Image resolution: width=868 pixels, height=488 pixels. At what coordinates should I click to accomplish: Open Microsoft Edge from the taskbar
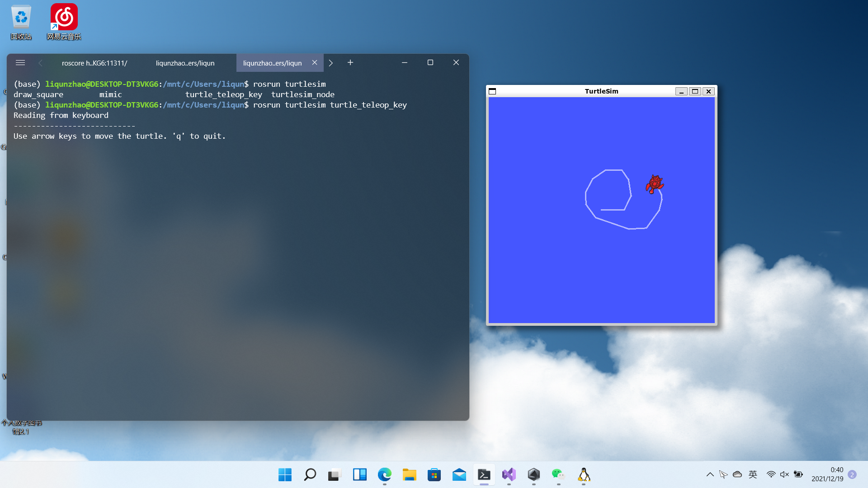point(384,475)
